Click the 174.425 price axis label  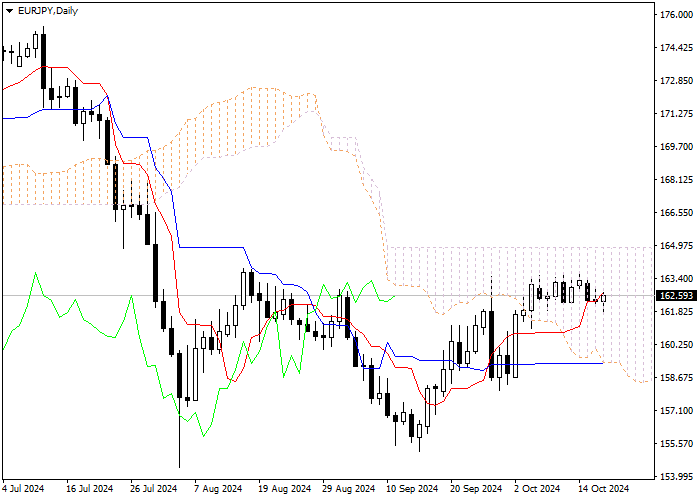click(676, 47)
